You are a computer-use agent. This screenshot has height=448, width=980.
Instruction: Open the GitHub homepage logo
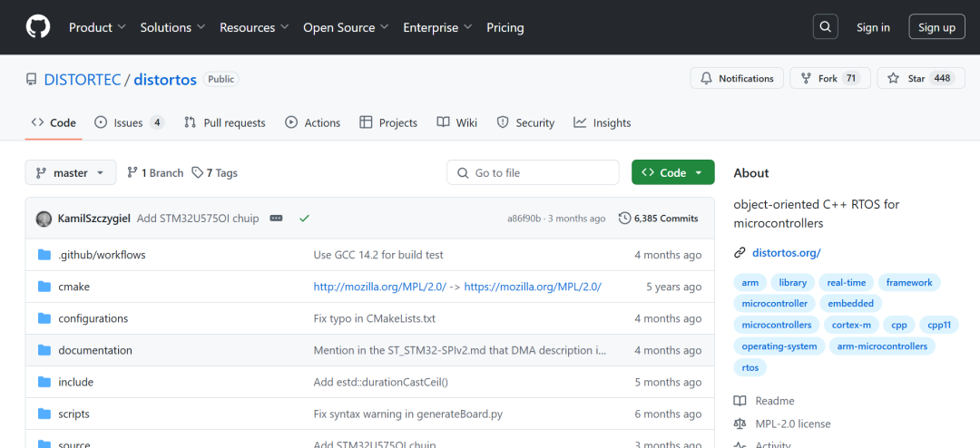(x=37, y=27)
